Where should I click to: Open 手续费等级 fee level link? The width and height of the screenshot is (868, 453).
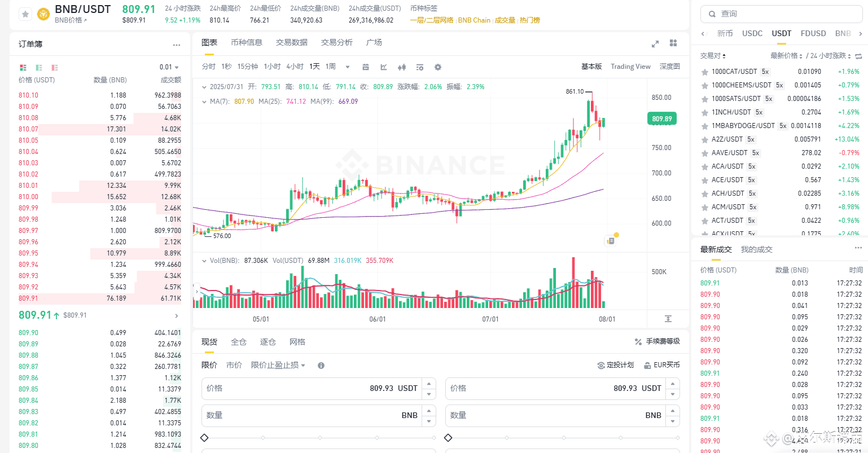click(x=657, y=341)
